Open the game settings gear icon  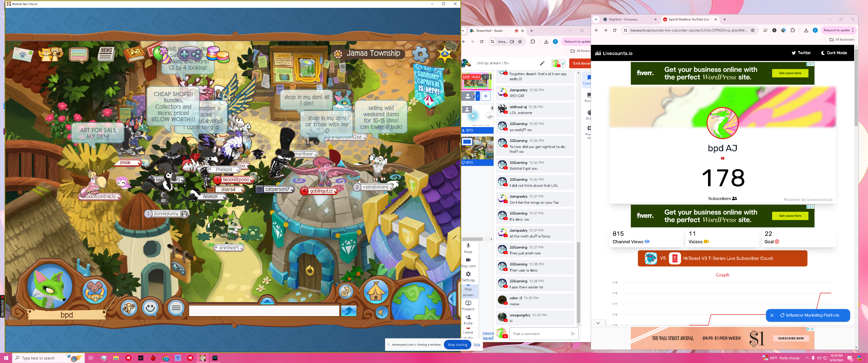click(421, 54)
